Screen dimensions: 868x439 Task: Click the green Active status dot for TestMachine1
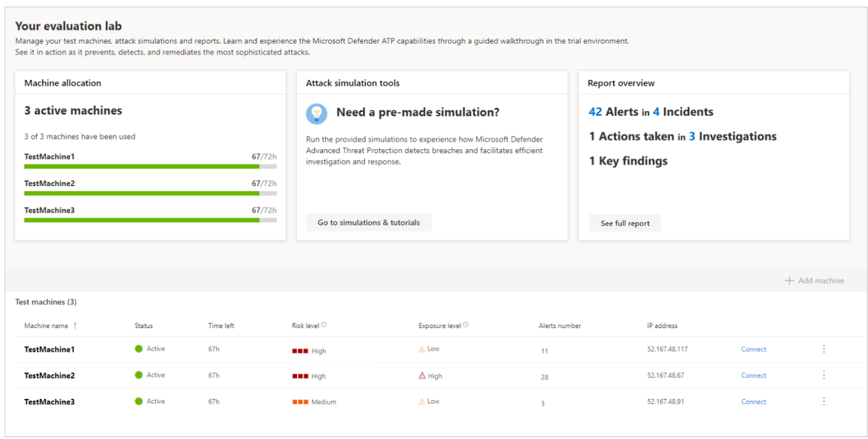[139, 349]
